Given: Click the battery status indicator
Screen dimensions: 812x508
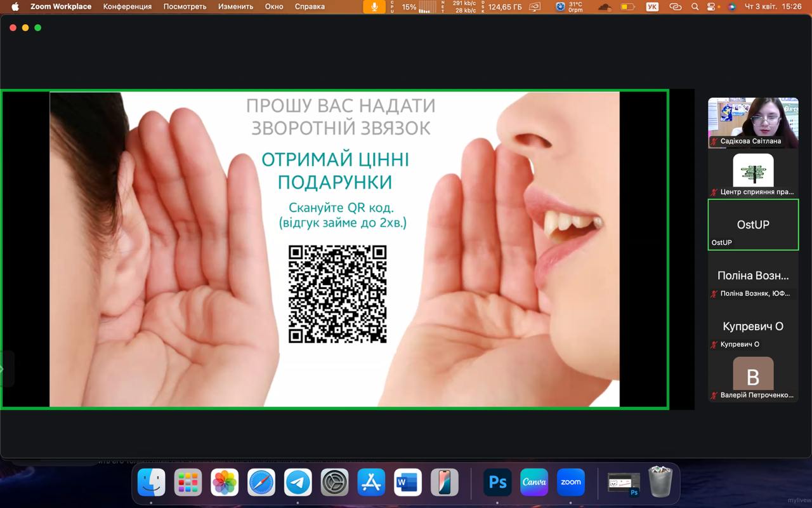Looking at the screenshot, I should tap(627, 7).
